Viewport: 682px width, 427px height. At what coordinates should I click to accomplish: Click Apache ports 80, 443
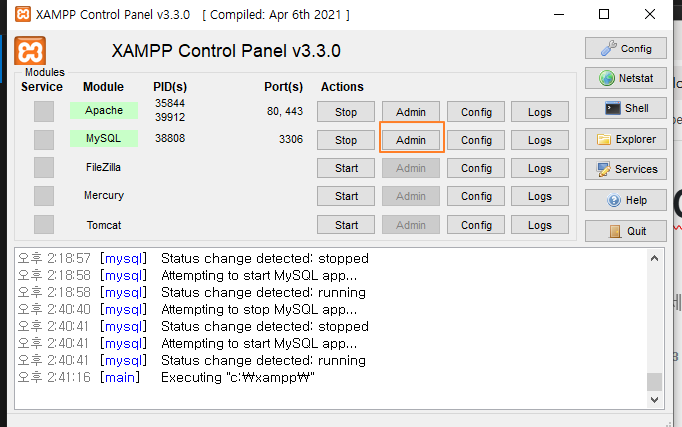click(x=285, y=111)
